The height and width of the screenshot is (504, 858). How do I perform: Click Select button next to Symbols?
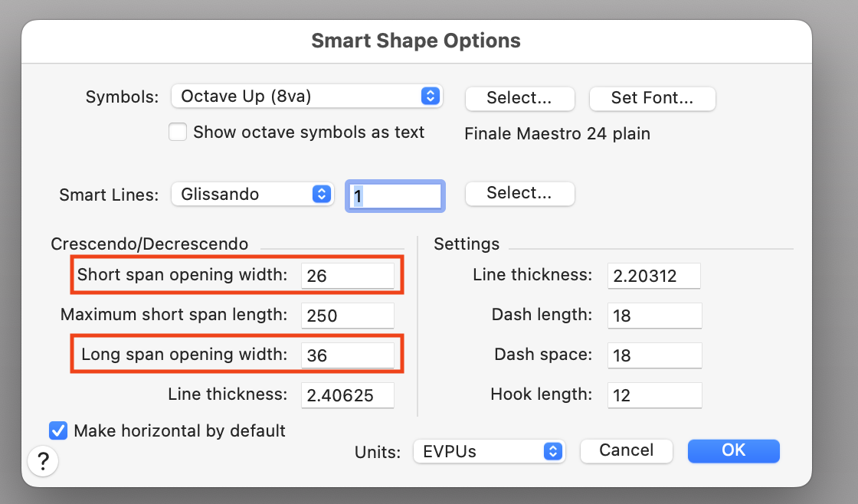coord(519,98)
